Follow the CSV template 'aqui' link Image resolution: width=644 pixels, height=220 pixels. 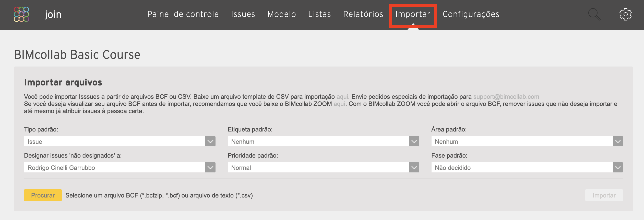click(342, 97)
